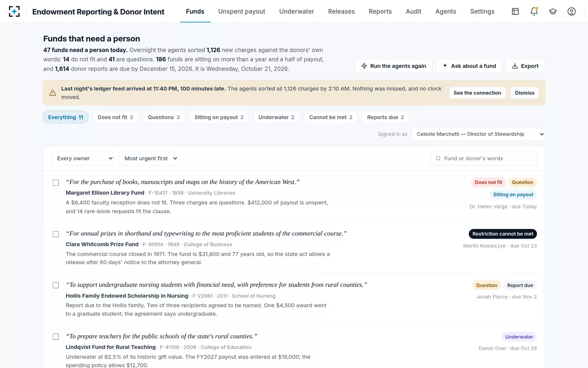Open the Reports tab

[x=380, y=11]
